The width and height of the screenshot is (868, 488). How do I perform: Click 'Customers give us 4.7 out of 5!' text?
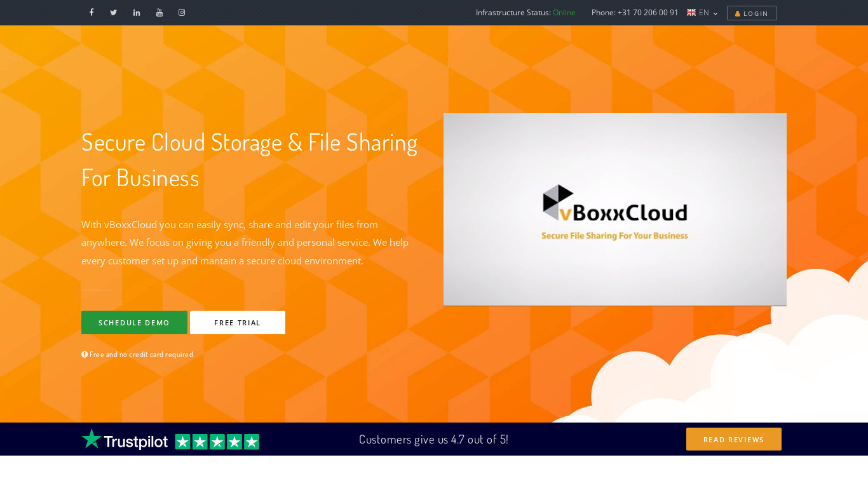click(x=434, y=439)
